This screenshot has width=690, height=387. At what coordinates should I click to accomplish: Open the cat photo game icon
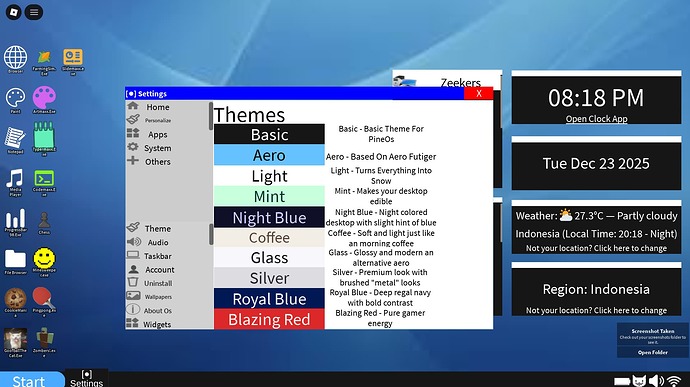[x=15, y=338]
